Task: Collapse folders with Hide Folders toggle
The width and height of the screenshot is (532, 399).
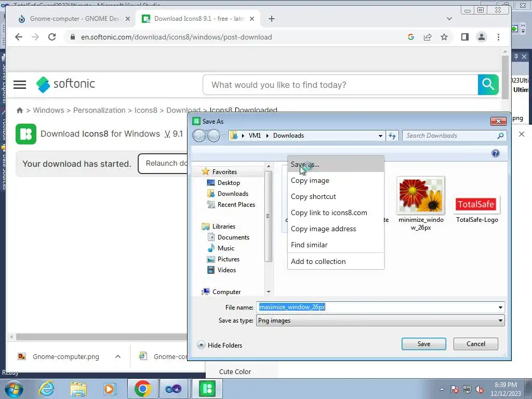Action: coord(220,345)
